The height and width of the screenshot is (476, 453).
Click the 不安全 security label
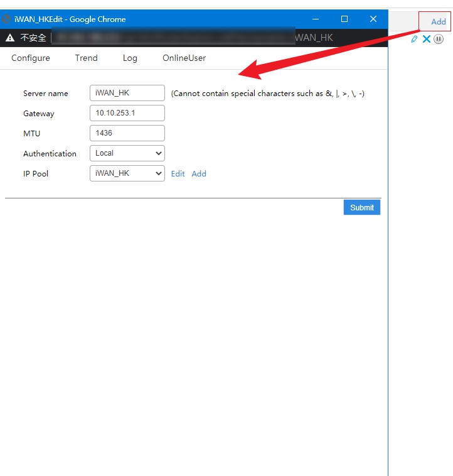(33, 38)
